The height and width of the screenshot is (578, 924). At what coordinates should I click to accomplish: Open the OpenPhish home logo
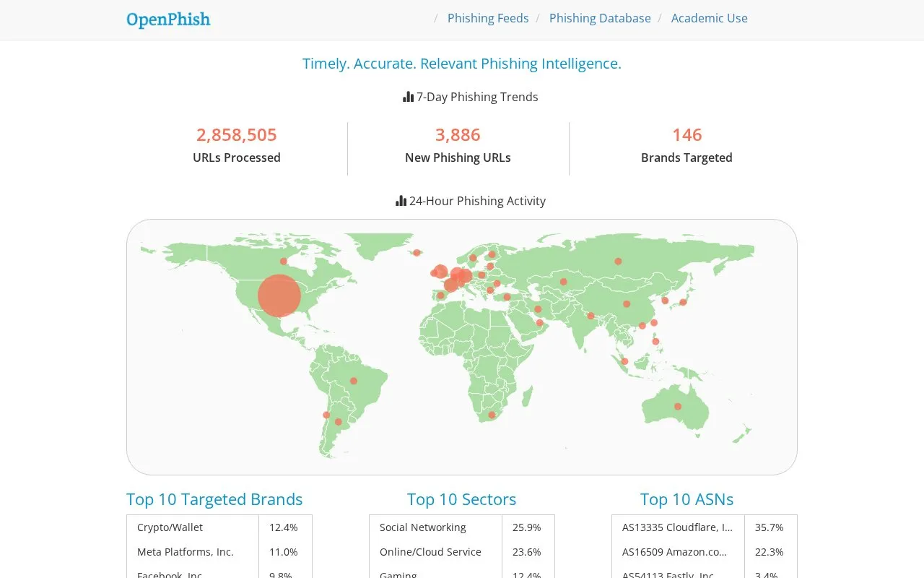pyautogui.click(x=168, y=20)
